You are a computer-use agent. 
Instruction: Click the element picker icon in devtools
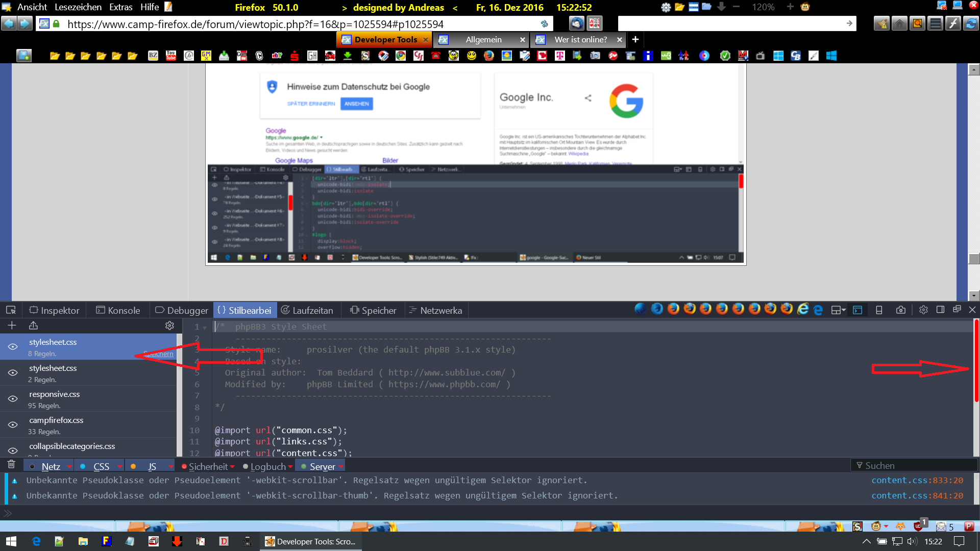coord(11,310)
